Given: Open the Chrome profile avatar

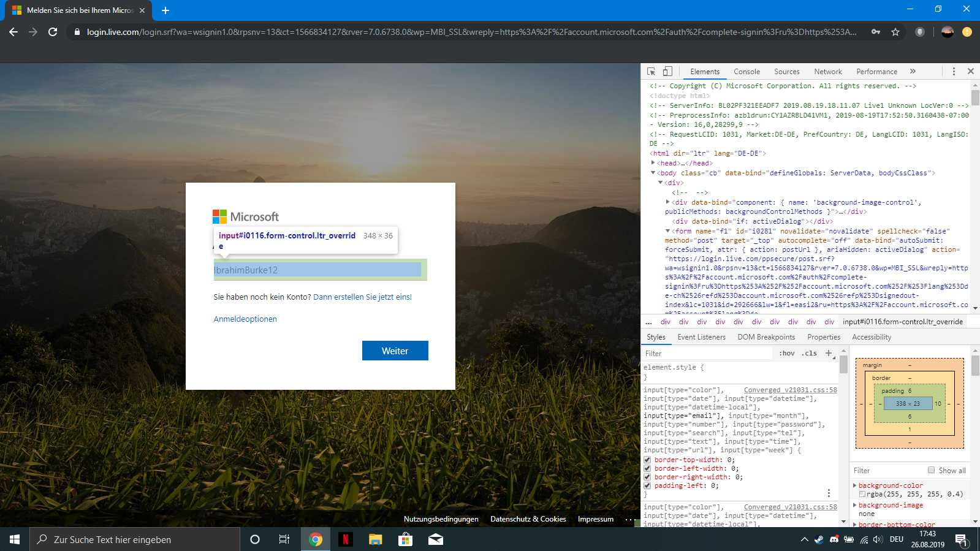Looking at the screenshot, I should (x=948, y=32).
